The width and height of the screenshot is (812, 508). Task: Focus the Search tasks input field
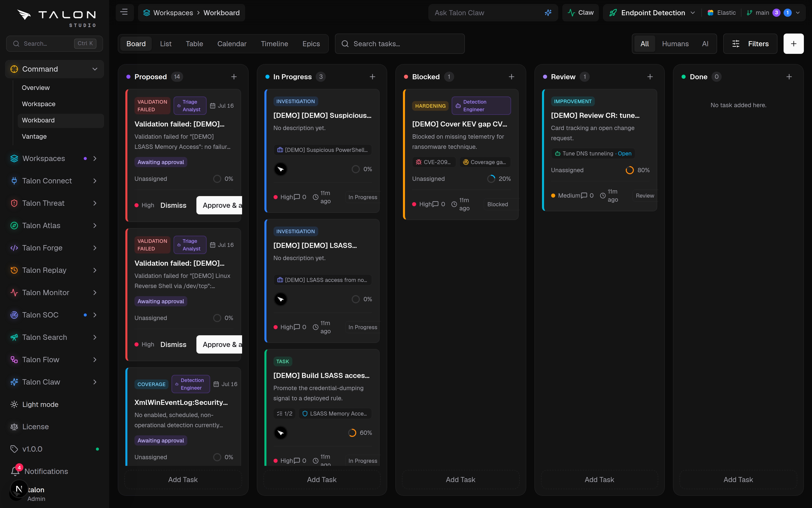(400, 44)
